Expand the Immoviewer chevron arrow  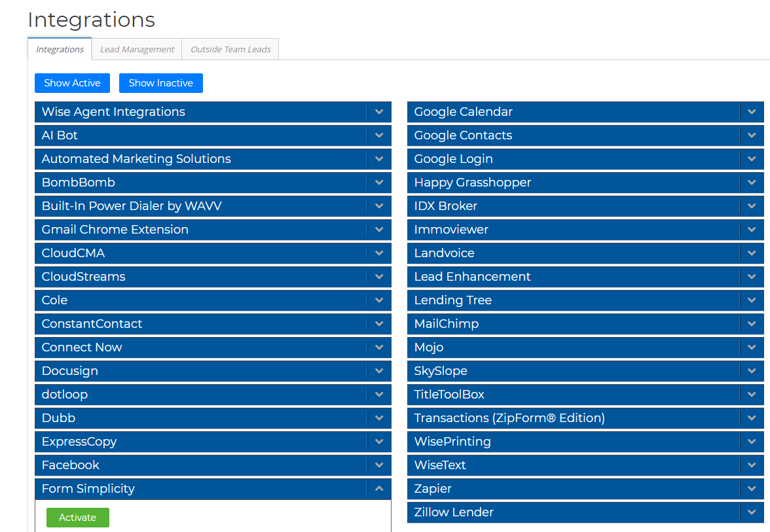tap(752, 229)
